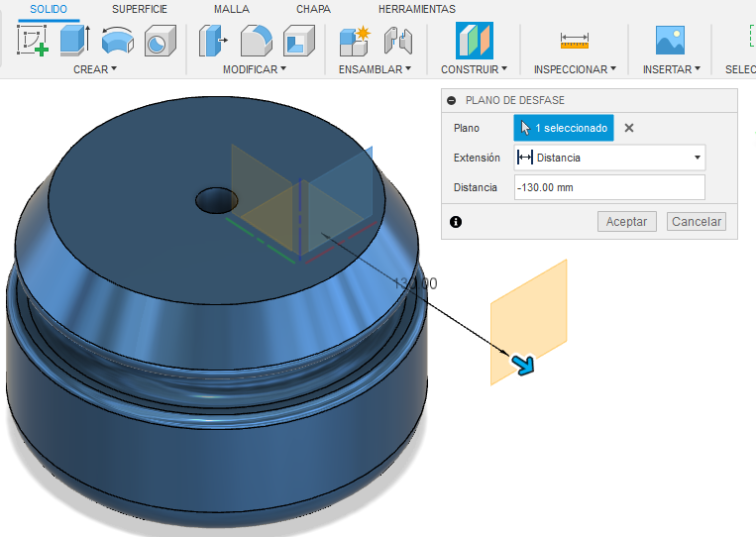This screenshot has height=537, width=756.
Task: Switch to the SUPERFICIE tab
Action: pyautogui.click(x=140, y=9)
